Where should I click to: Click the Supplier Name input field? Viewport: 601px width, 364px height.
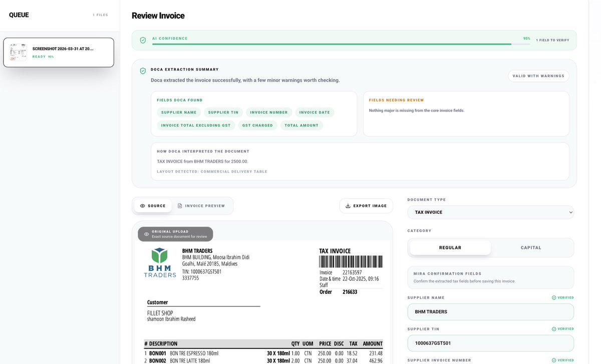[x=491, y=312]
